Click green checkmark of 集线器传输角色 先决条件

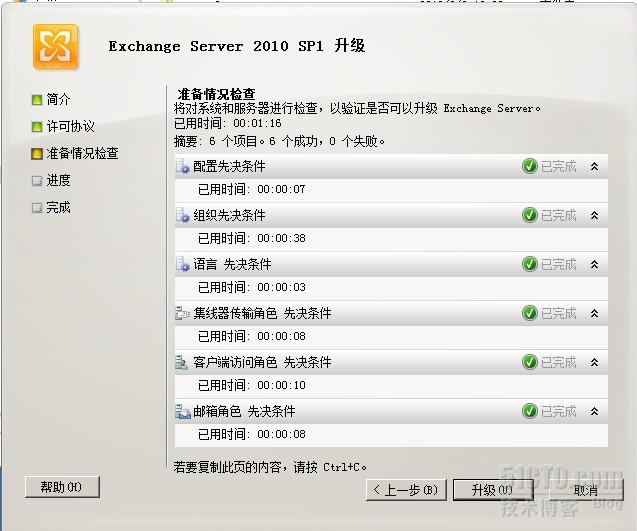point(530,313)
